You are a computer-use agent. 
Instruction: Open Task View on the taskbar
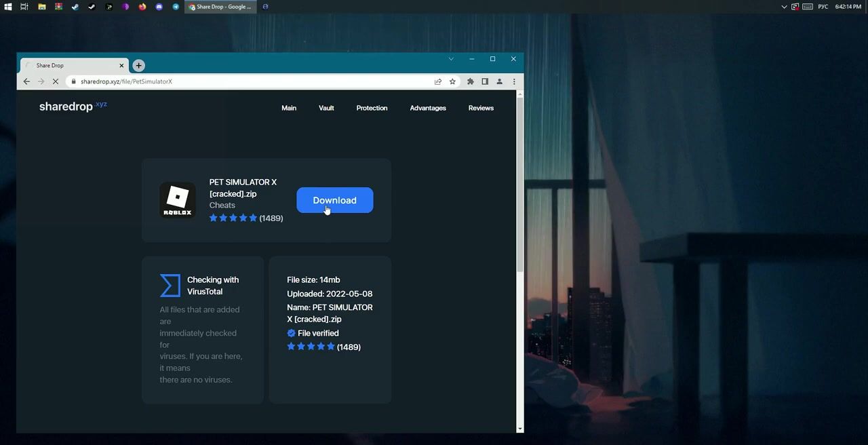(24, 7)
